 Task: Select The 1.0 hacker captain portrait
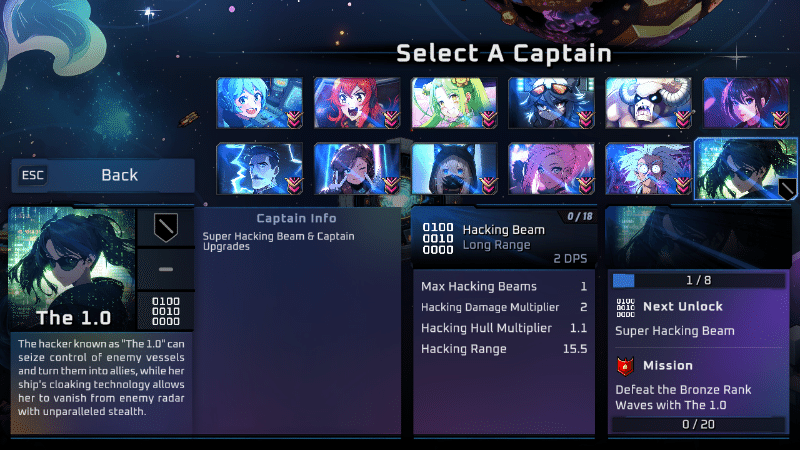[745, 168]
